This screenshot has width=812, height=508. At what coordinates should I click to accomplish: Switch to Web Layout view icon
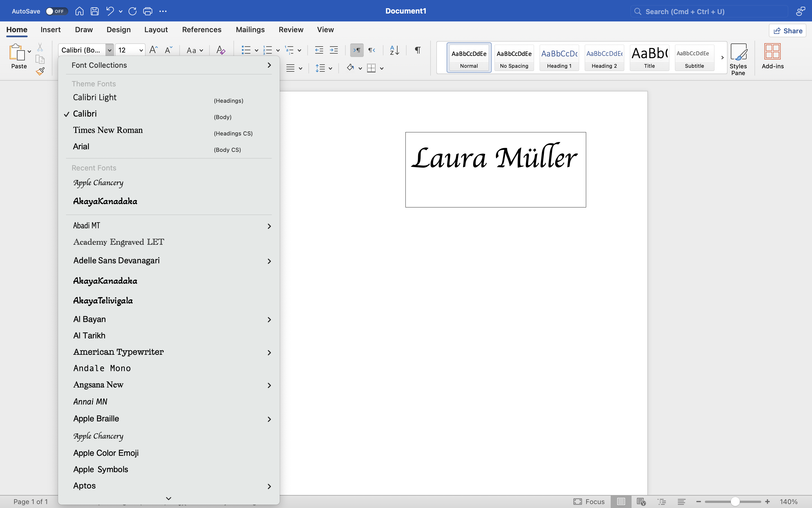[641, 502]
